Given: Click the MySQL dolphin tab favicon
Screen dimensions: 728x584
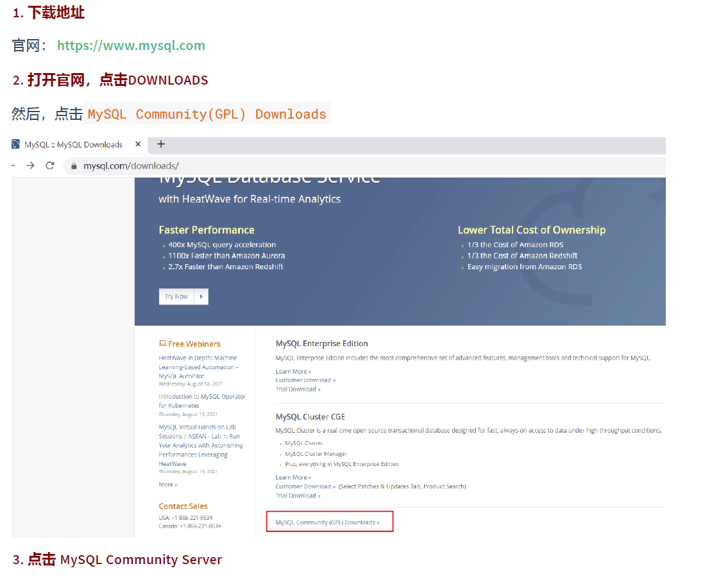Looking at the screenshot, I should (16, 144).
